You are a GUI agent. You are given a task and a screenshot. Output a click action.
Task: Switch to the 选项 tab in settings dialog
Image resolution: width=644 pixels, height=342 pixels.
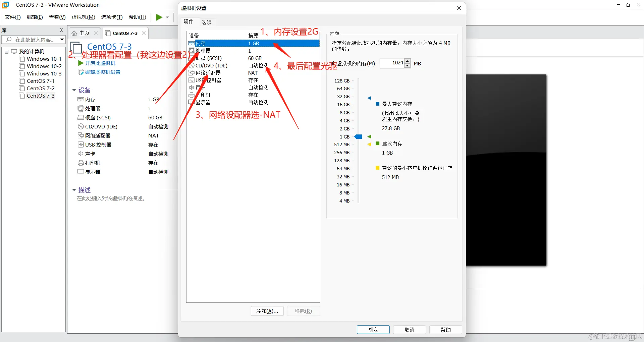pos(207,22)
